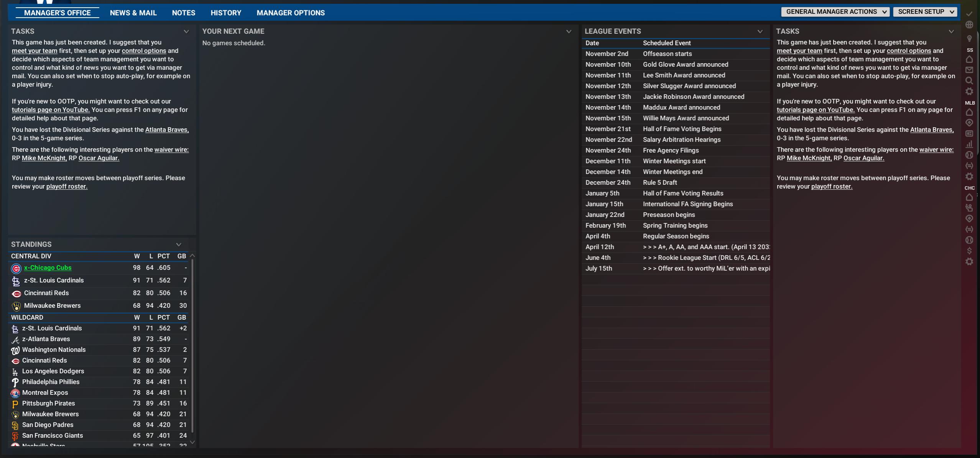This screenshot has width=980, height=458.
Task: Switch to the News & Mail tab
Action: pos(133,13)
